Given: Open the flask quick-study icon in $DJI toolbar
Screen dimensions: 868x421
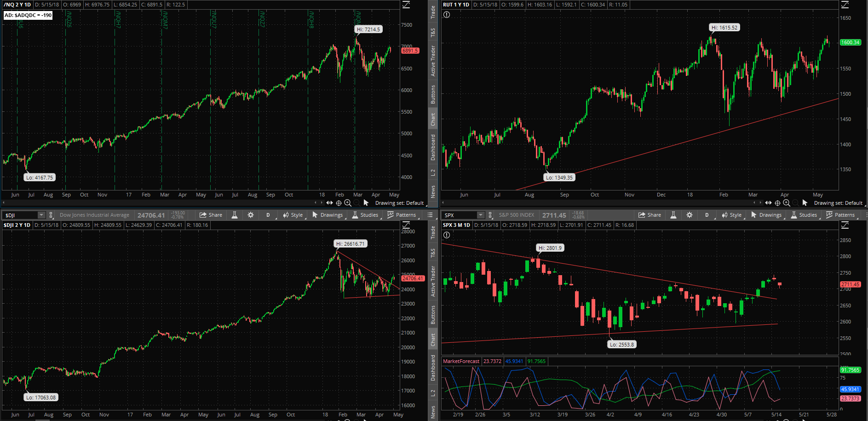Looking at the screenshot, I should click(235, 215).
